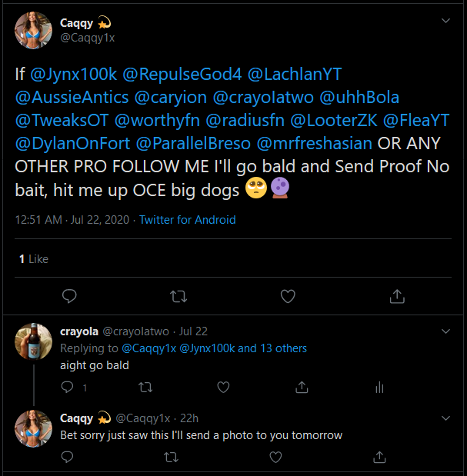The height and width of the screenshot is (476, 467).
Task: Open more options chevron on main tweet
Action: [x=445, y=24]
